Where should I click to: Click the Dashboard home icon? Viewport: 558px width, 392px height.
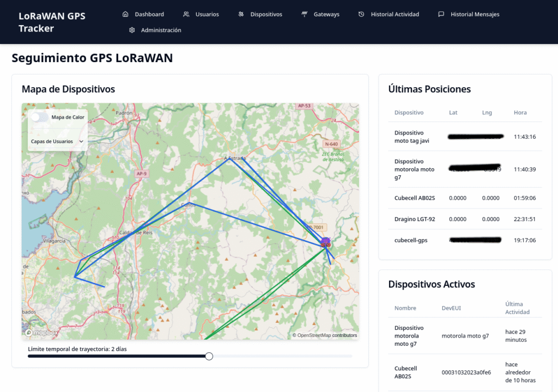tap(125, 14)
